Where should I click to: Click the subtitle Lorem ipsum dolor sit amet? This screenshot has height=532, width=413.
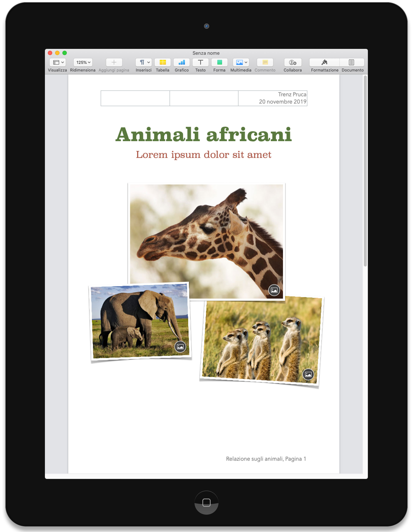[x=204, y=155]
